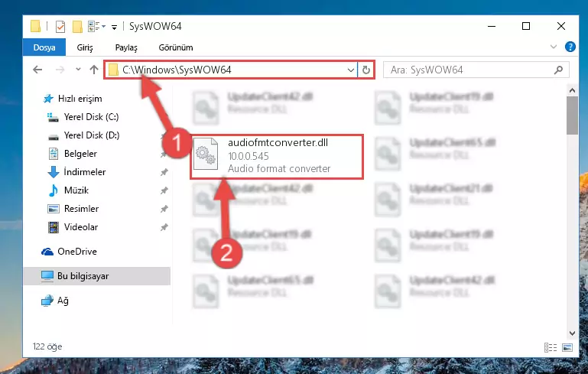The image size is (588, 374).
Task: Close the SysWOW64 window
Action: pos(561,26)
